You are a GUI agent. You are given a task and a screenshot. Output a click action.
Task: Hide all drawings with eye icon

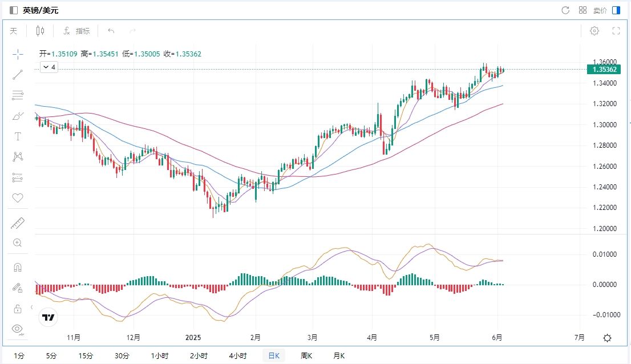pos(18,329)
